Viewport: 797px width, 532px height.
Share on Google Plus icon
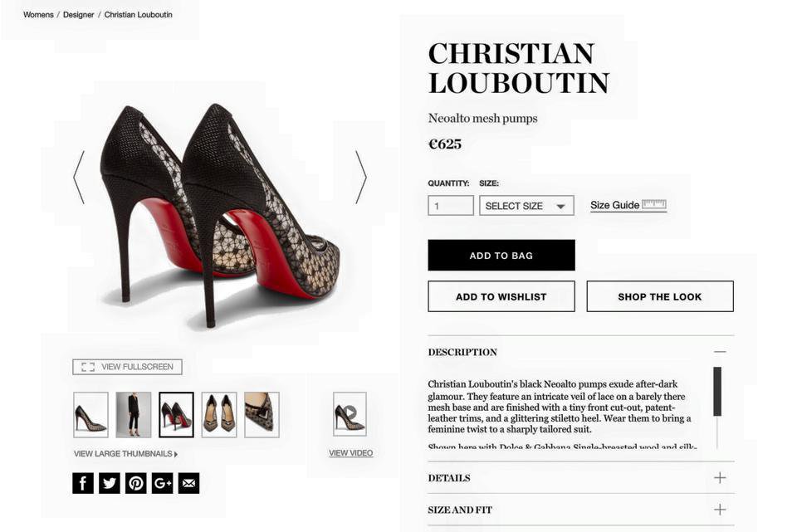click(163, 483)
